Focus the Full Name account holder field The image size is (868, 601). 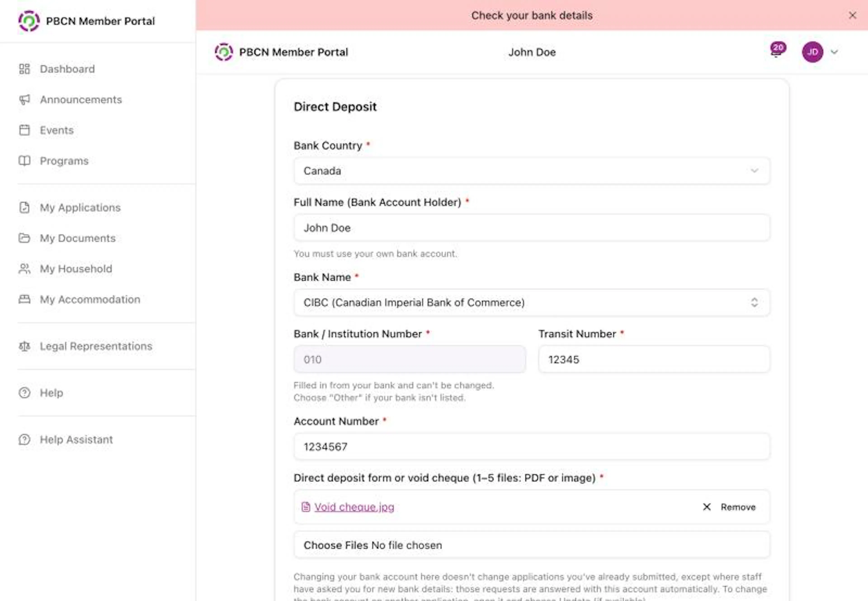tap(532, 228)
